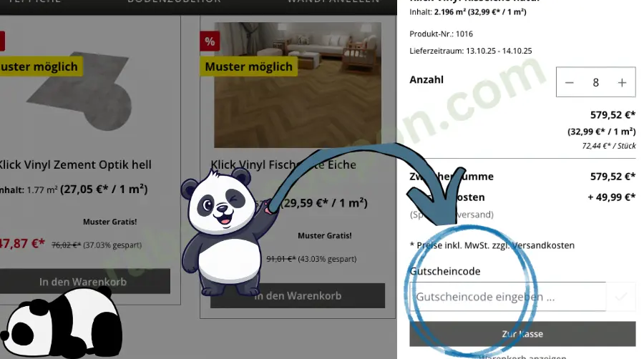Decrease quantity with the minus button

pyautogui.click(x=569, y=82)
